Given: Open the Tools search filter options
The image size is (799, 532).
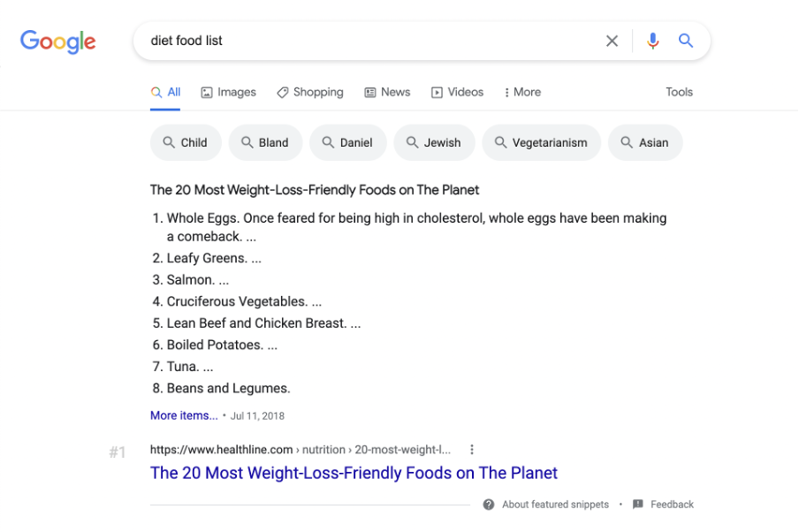Looking at the screenshot, I should click(x=679, y=92).
